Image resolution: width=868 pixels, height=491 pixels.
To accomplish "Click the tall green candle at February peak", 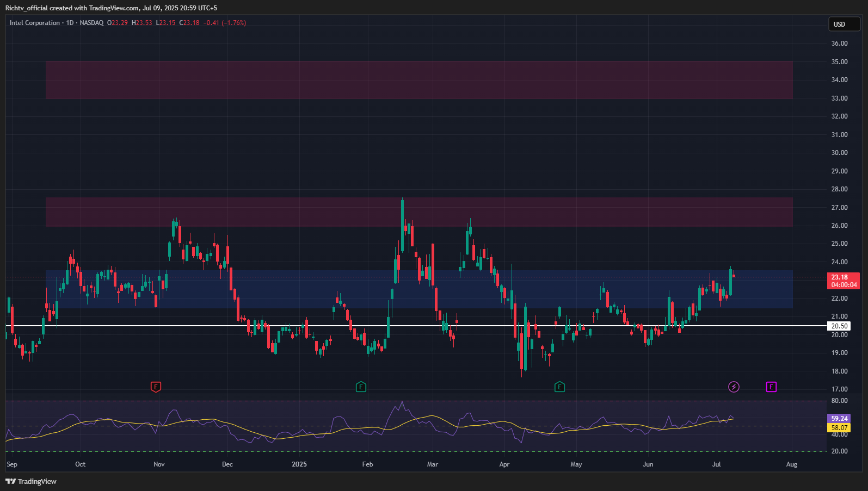I will point(402,226).
